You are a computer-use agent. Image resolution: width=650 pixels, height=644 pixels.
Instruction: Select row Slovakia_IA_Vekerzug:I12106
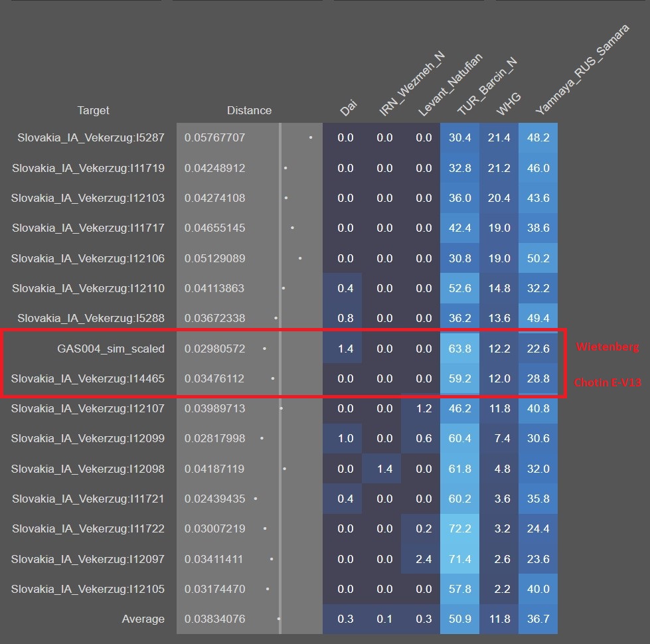click(88, 258)
